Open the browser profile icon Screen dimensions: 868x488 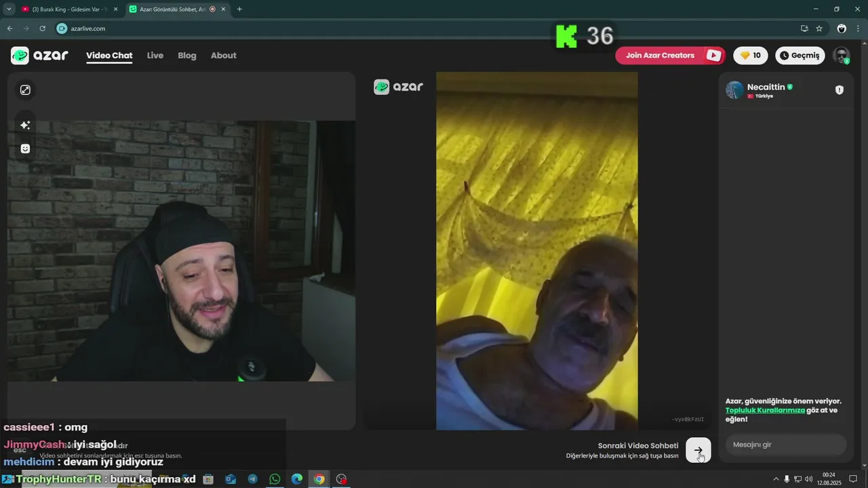[842, 28]
